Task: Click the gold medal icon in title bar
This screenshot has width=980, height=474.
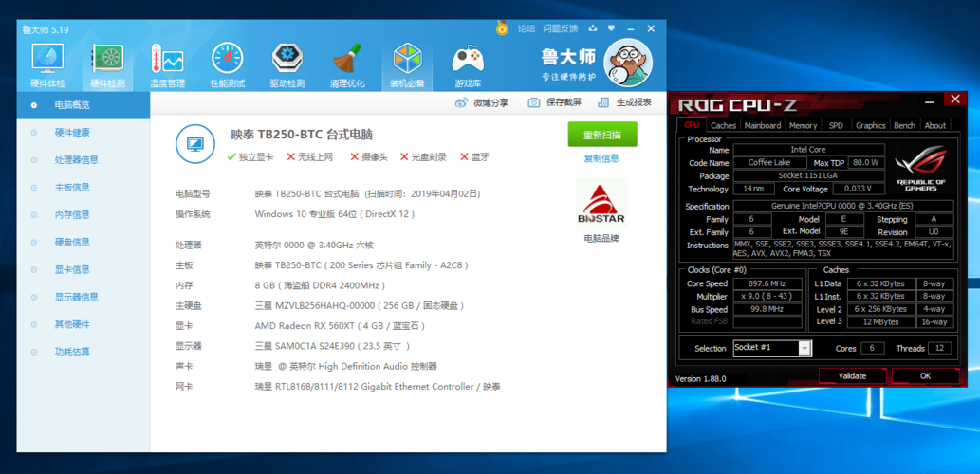Action: 502,27
